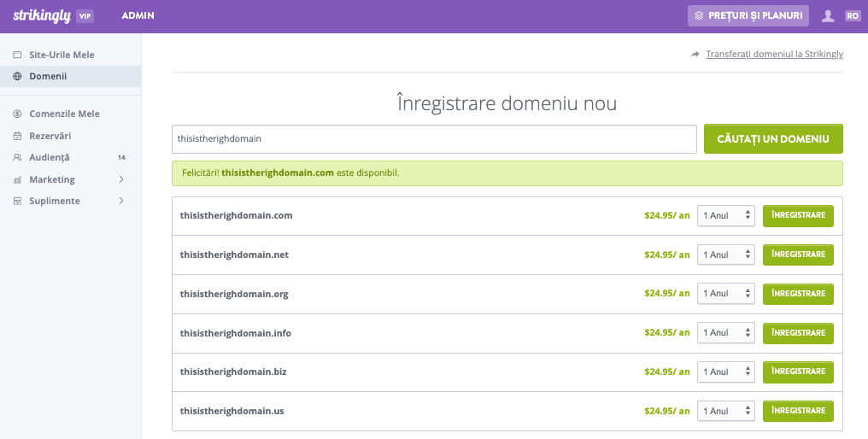This screenshot has width=868, height=439.
Task: Click the domain search input field
Action: click(434, 138)
